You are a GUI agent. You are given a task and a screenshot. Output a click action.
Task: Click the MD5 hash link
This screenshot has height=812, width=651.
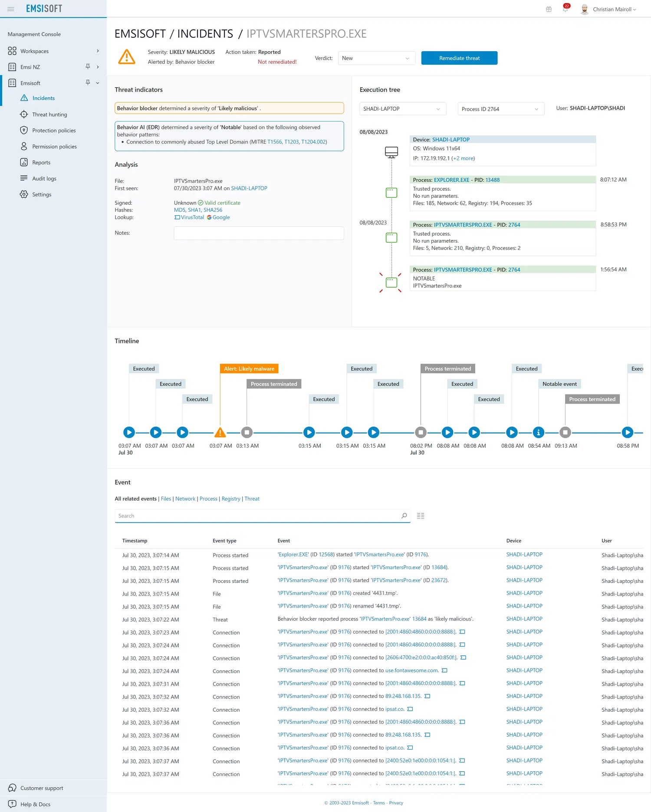pyautogui.click(x=179, y=210)
